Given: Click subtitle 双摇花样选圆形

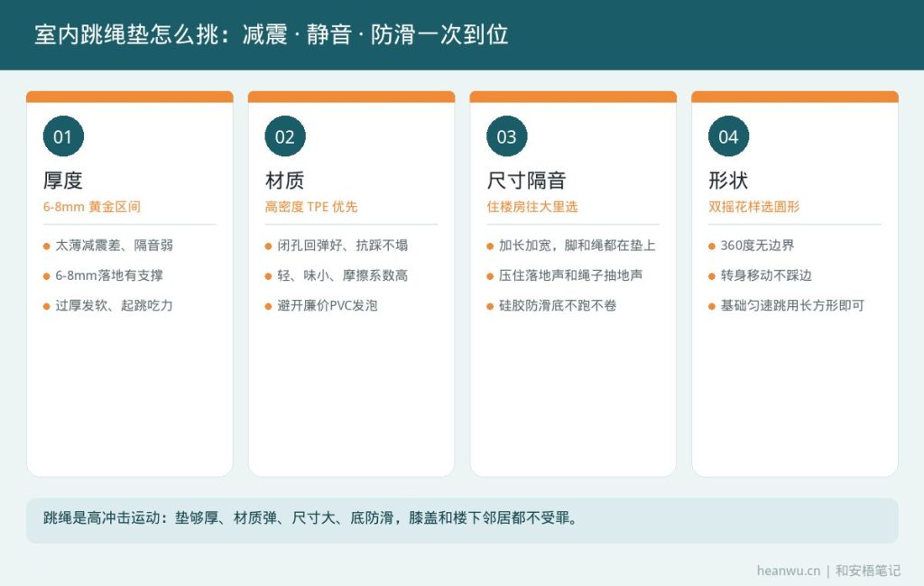Looking at the screenshot, I should 753,207.
